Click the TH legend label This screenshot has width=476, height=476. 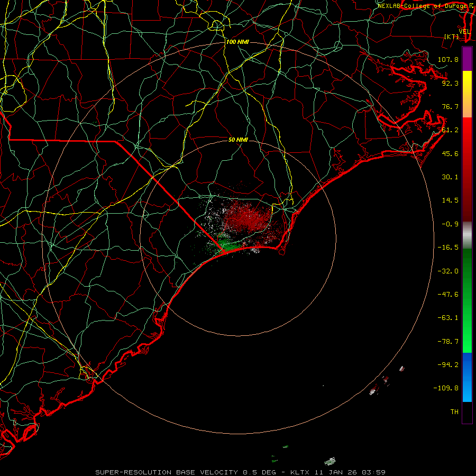pos(454,412)
